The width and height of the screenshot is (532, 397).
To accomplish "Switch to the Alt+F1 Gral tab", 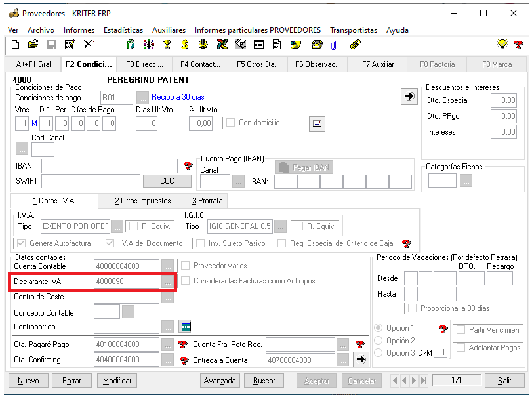I will click(x=33, y=64).
